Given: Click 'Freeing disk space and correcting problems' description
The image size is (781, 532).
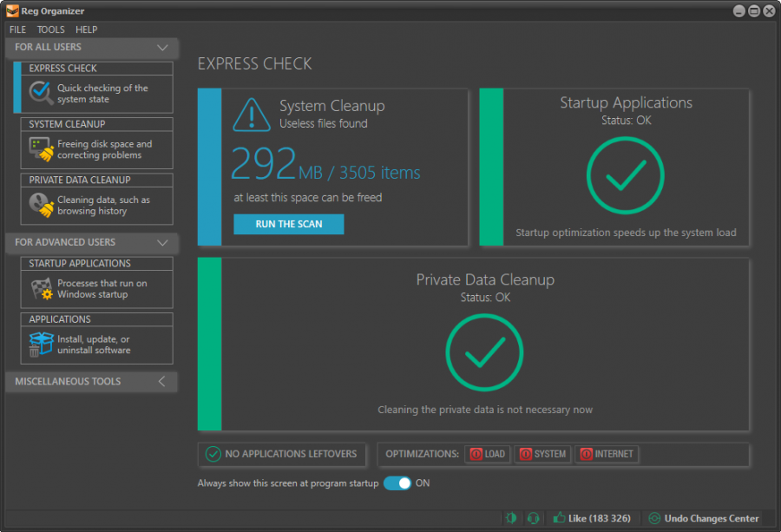Looking at the screenshot, I should click(x=105, y=149).
